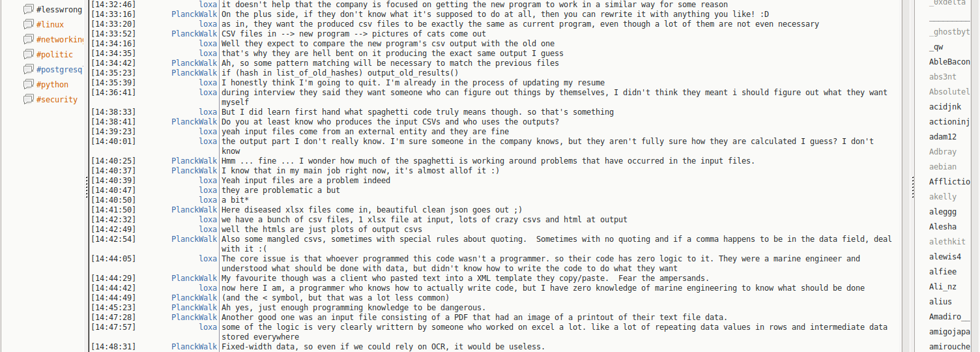This screenshot has height=352, width=980.
Task: Click the #python channel chat icon
Action: (x=28, y=84)
